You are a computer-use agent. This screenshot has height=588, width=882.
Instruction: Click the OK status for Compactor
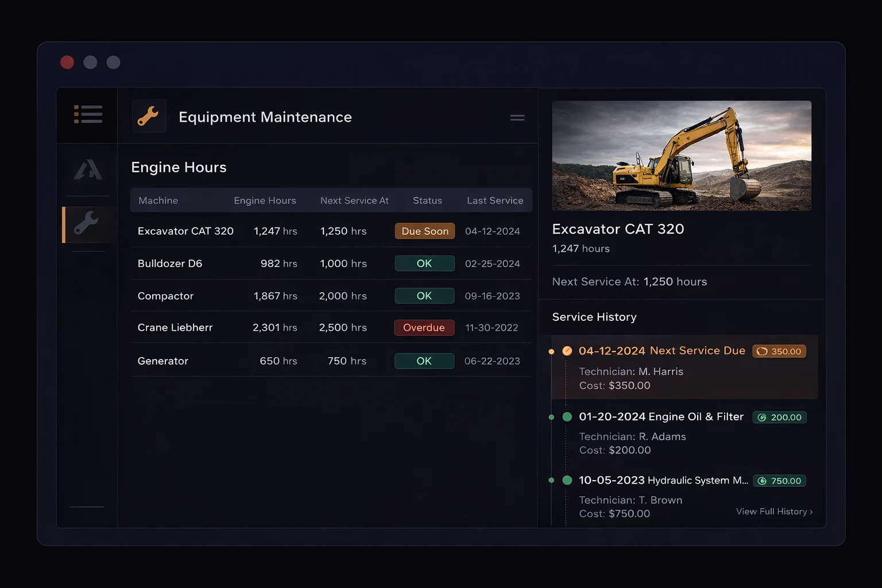(424, 296)
